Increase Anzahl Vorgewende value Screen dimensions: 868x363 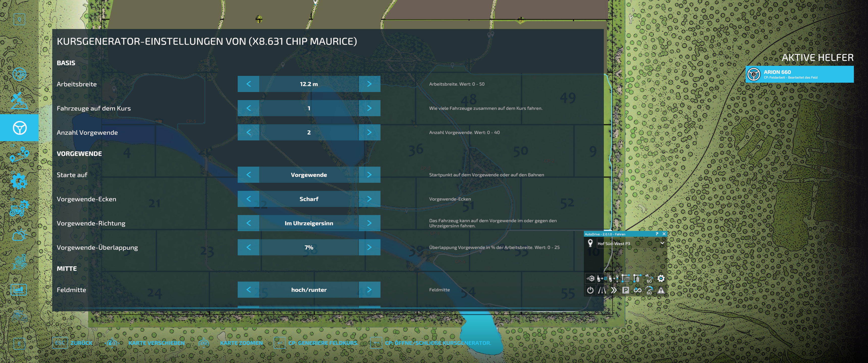point(369,133)
